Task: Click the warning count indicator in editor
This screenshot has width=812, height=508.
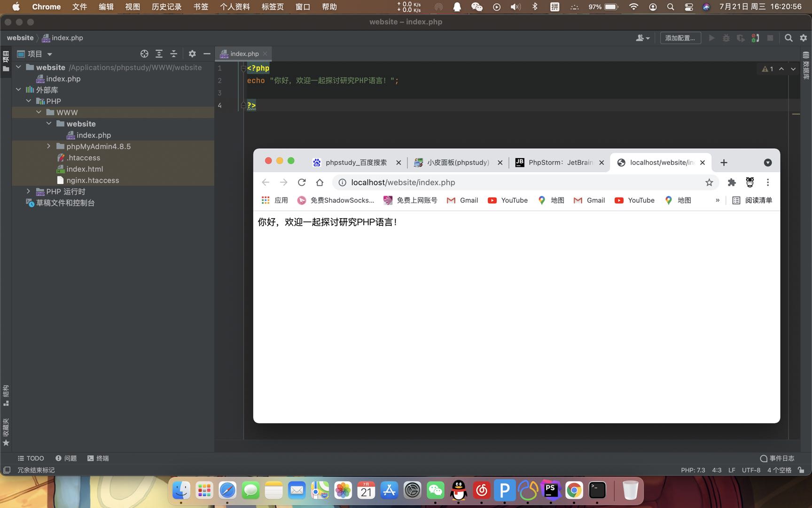Action: click(768, 69)
